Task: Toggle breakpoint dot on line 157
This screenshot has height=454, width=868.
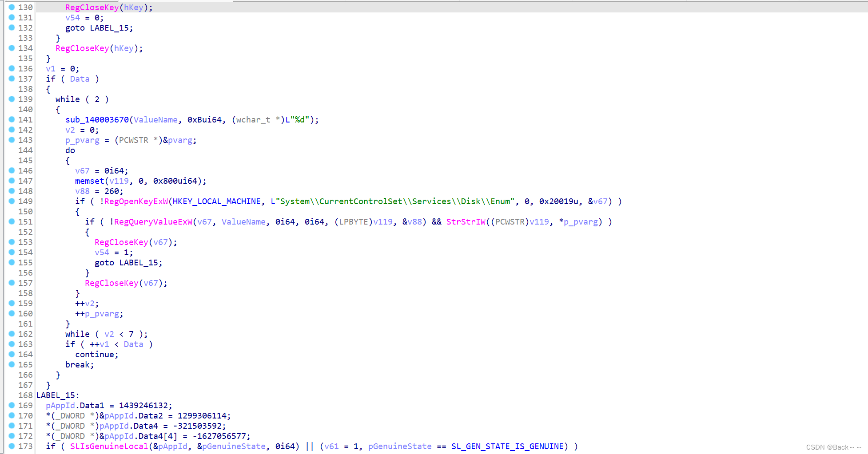Action: click(x=12, y=283)
